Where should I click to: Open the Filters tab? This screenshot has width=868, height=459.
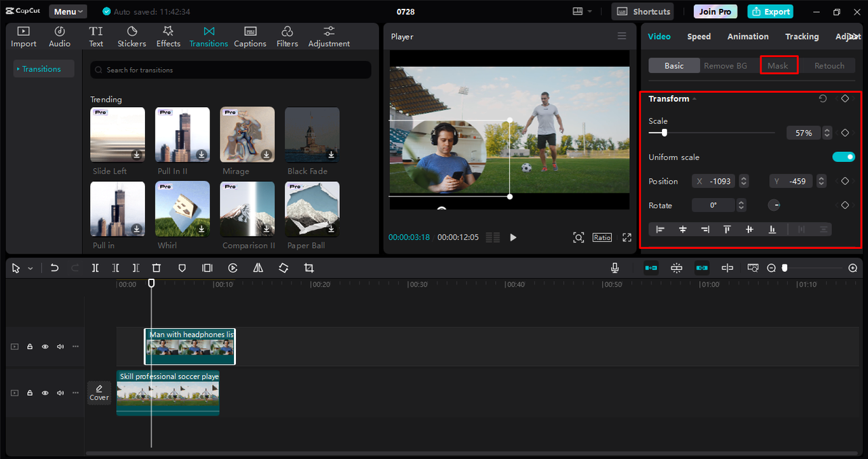(x=287, y=37)
